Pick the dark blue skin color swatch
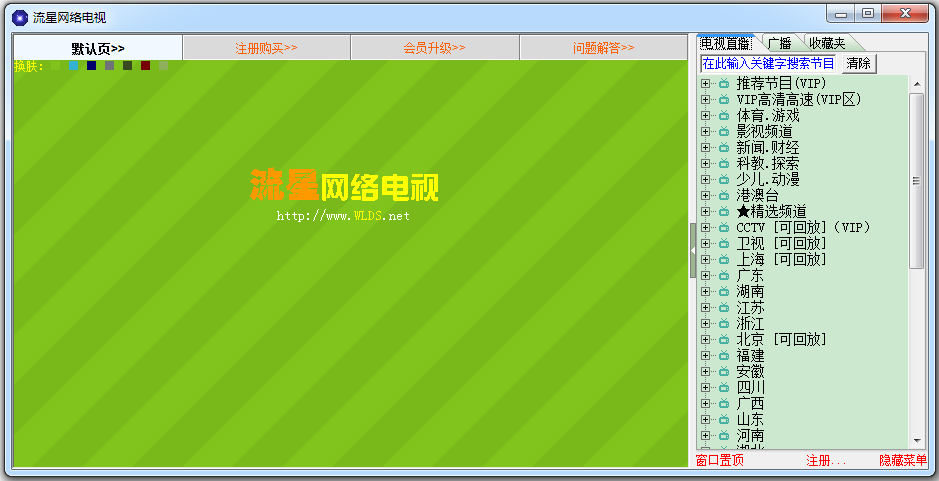Viewport: 939px width, 481px height. pyautogui.click(x=92, y=66)
